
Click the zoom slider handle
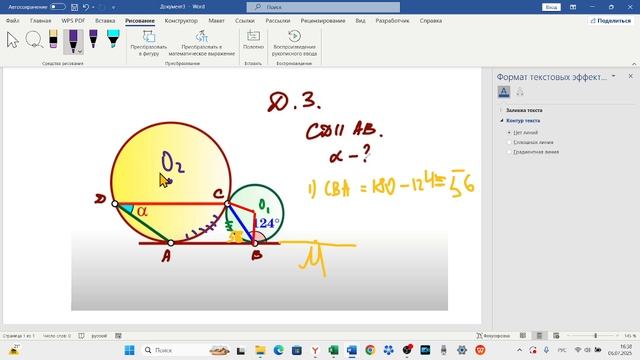pyautogui.click(x=596, y=336)
